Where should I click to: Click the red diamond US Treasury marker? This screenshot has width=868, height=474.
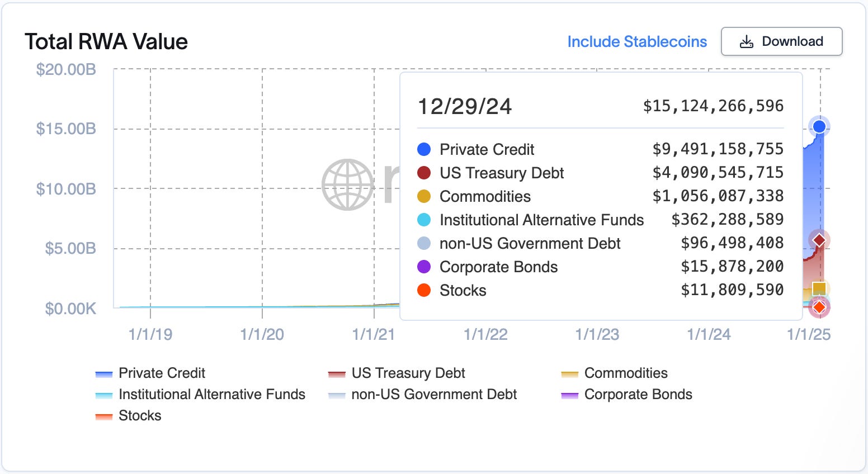[x=819, y=240]
